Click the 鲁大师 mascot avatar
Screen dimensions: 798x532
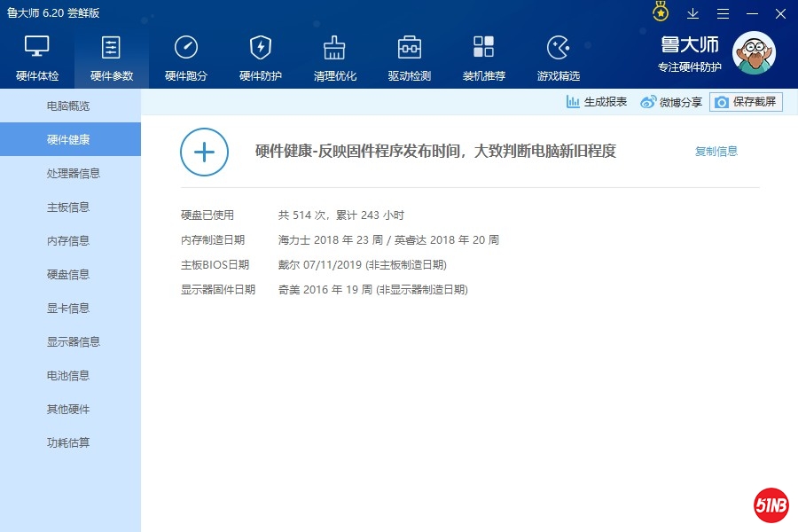coord(753,53)
